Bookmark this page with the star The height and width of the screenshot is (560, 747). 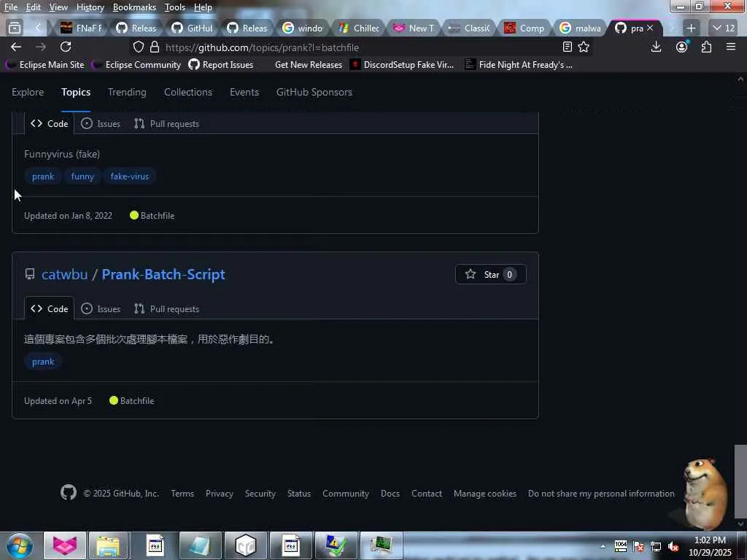(584, 47)
